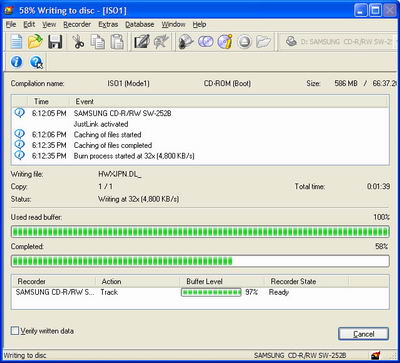Click the Open compilation folder icon
This screenshot has width=400, height=363.
35,42
